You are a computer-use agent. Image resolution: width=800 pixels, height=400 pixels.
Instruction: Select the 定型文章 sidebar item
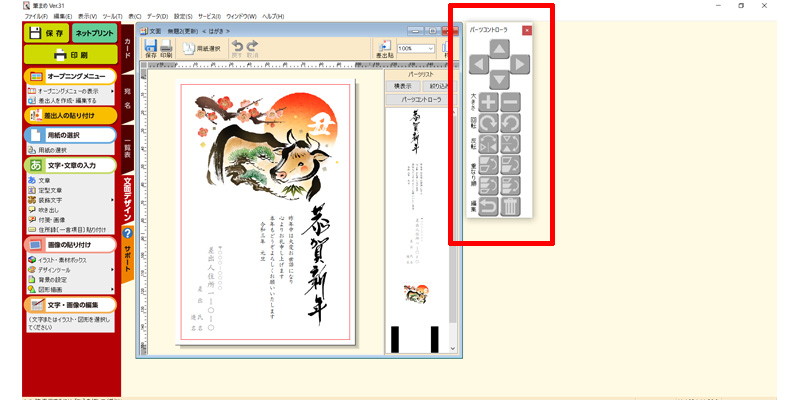tap(45, 190)
